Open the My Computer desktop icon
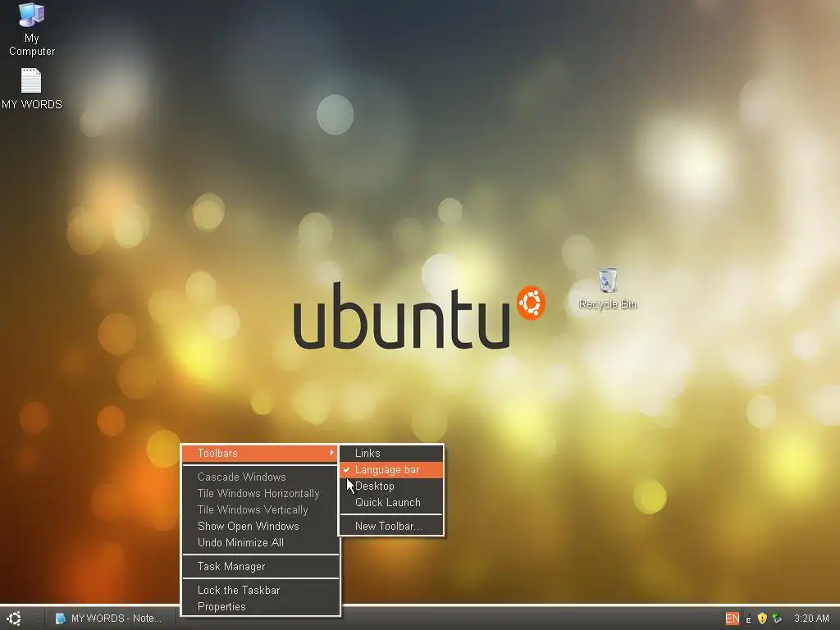 click(x=32, y=30)
